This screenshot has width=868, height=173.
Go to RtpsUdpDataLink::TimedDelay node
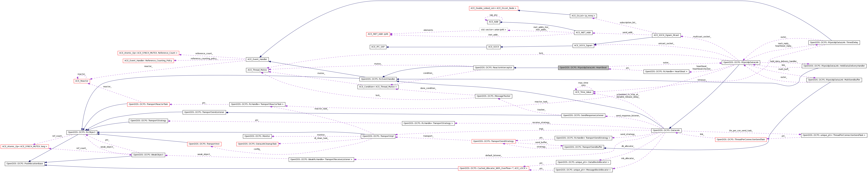[x=834, y=43]
